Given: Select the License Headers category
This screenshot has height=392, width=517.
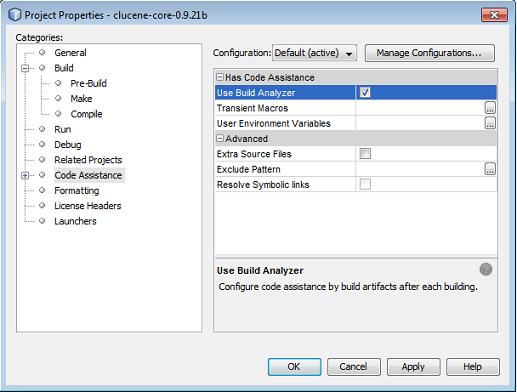Looking at the screenshot, I should (88, 206).
